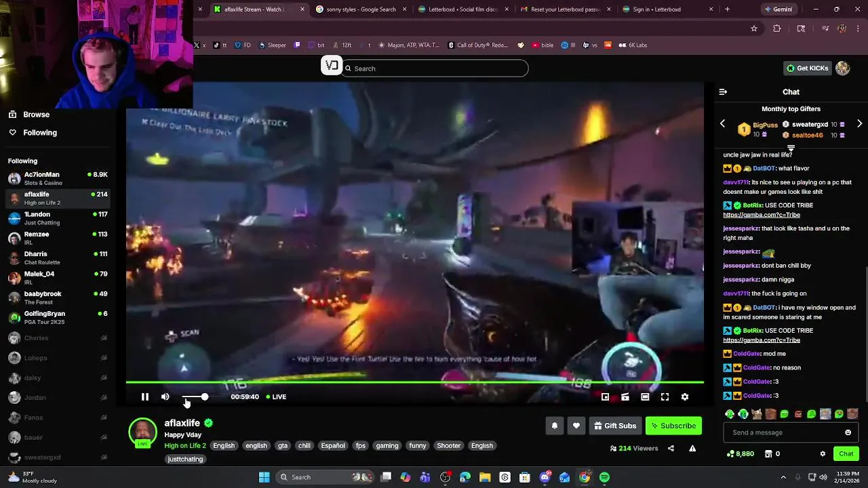Mute the stream volume speaker icon
This screenshot has height=488, width=868.
click(x=165, y=396)
